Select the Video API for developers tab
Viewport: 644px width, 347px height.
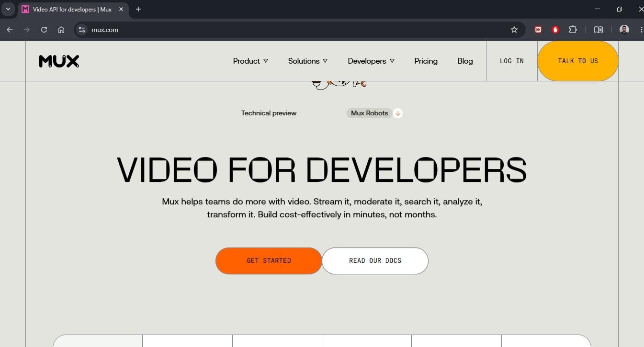tap(72, 9)
